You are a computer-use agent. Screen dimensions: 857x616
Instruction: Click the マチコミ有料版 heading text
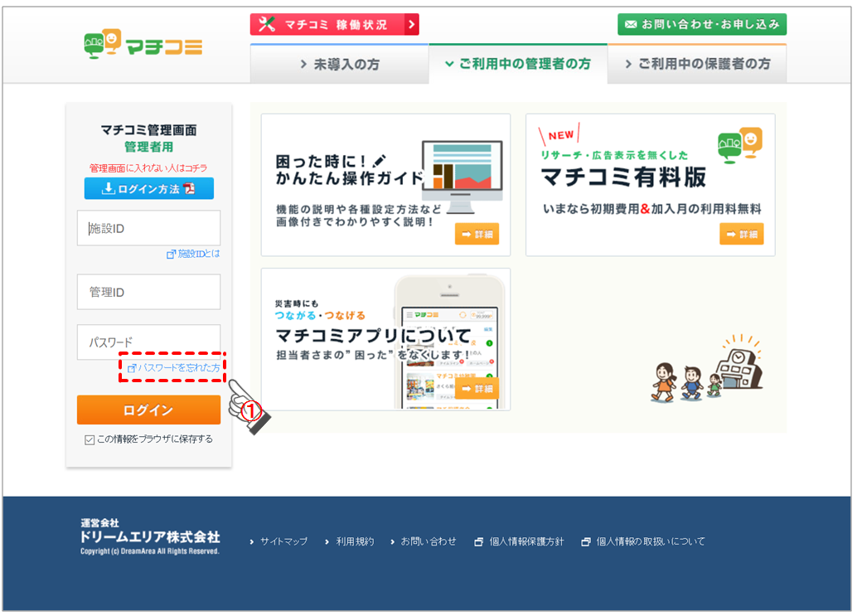623,177
